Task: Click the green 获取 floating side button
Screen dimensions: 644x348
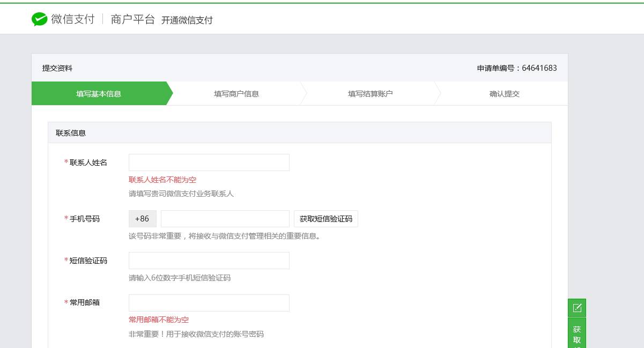Action: [577, 333]
